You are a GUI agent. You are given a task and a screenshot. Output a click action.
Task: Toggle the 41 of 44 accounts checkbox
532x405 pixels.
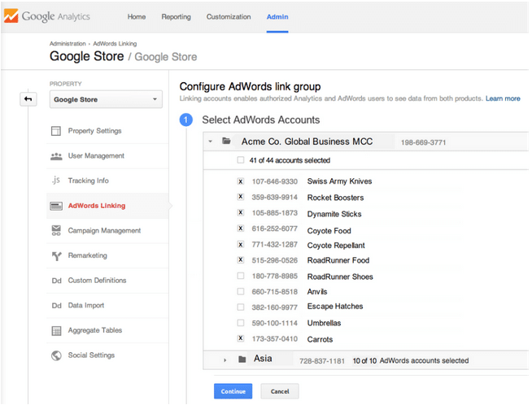click(x=241, y=159)
